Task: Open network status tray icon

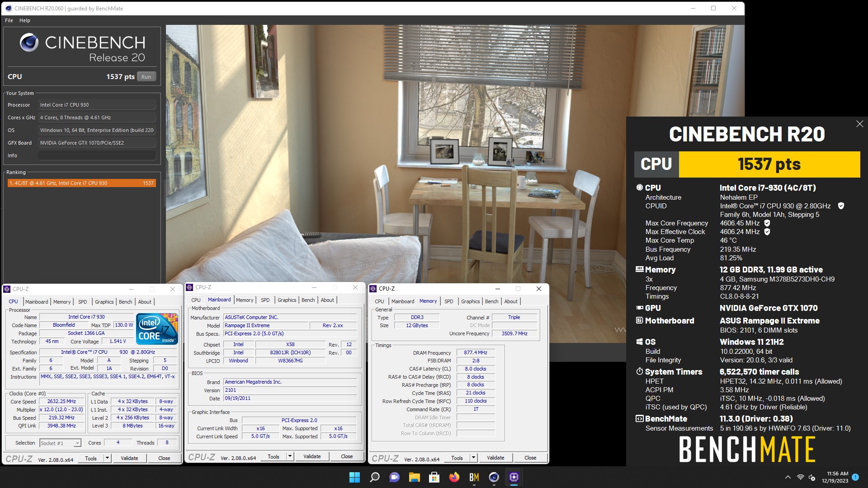Action: click(x=800, y=477)
